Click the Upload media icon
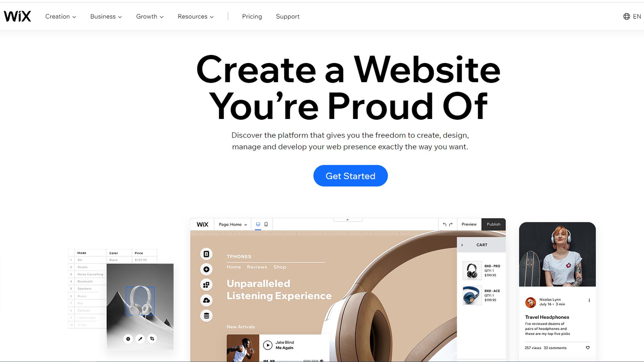 206,300
